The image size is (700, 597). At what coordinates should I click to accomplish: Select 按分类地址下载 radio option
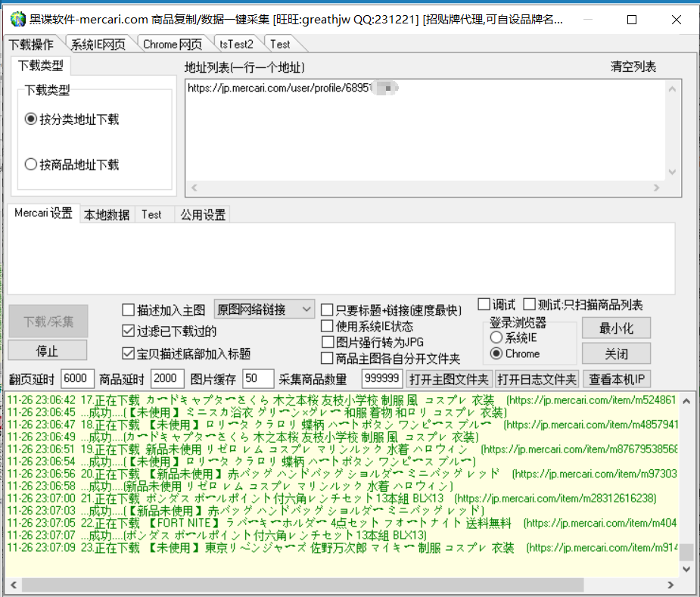point(72,120)
